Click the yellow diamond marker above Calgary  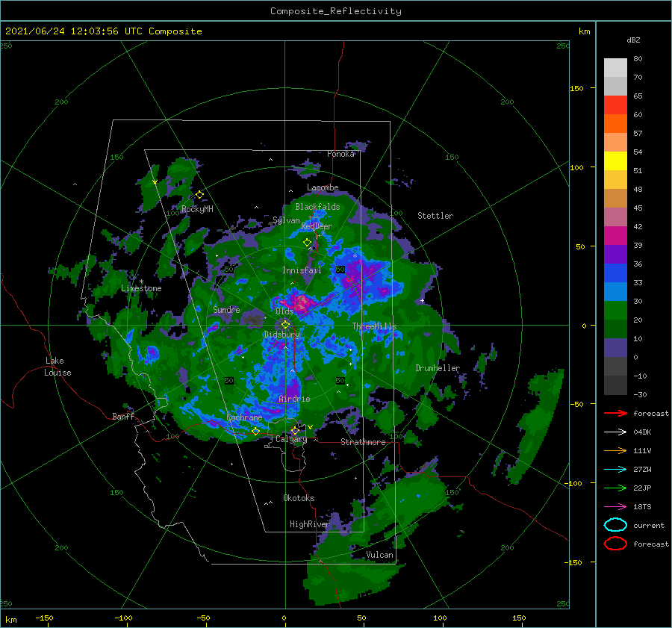(x=295, y=430)
